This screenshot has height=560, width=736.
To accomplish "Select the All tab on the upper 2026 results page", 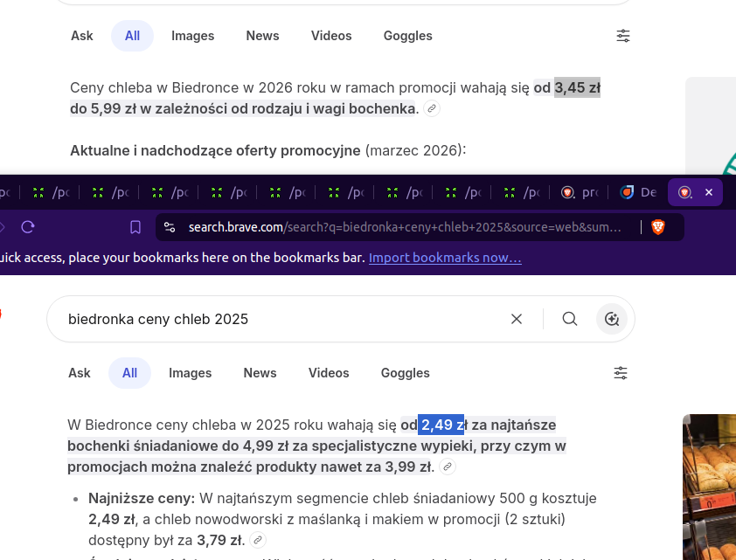I will (132, 36).
